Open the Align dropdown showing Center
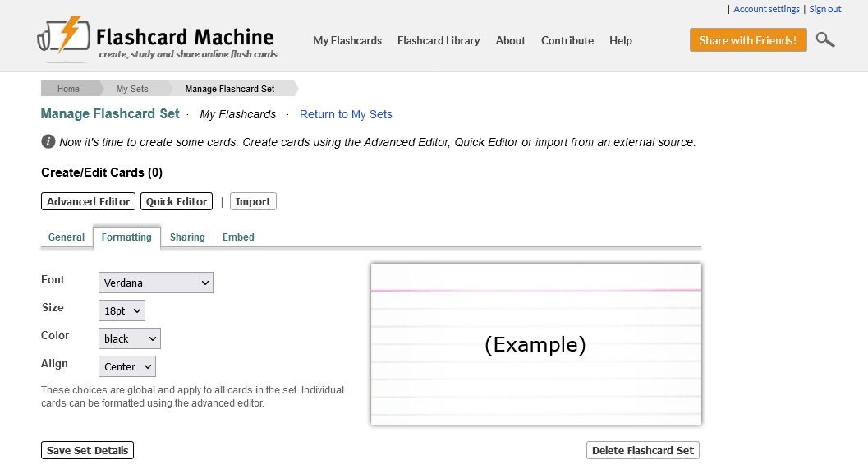Image resolution: width=868 pixels, height=469 pixels. (x=126, y=366)
